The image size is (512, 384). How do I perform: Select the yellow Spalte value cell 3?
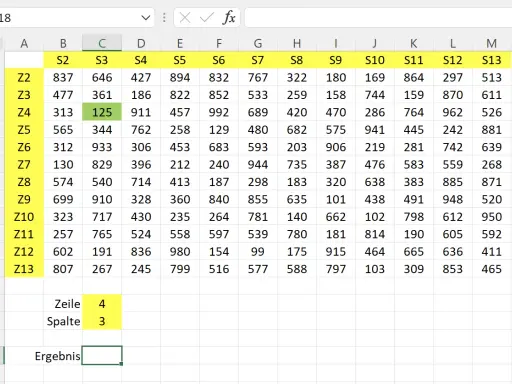coord(102,321)
